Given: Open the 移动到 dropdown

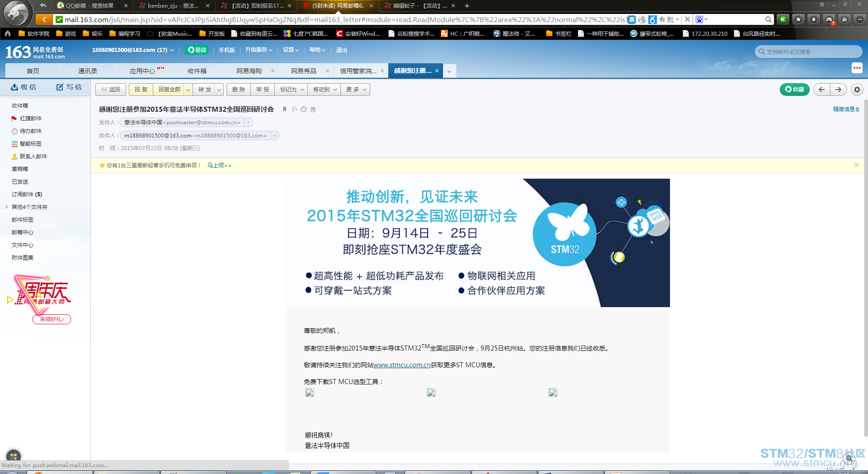Looking at the screenshot, I should (324, 90).
